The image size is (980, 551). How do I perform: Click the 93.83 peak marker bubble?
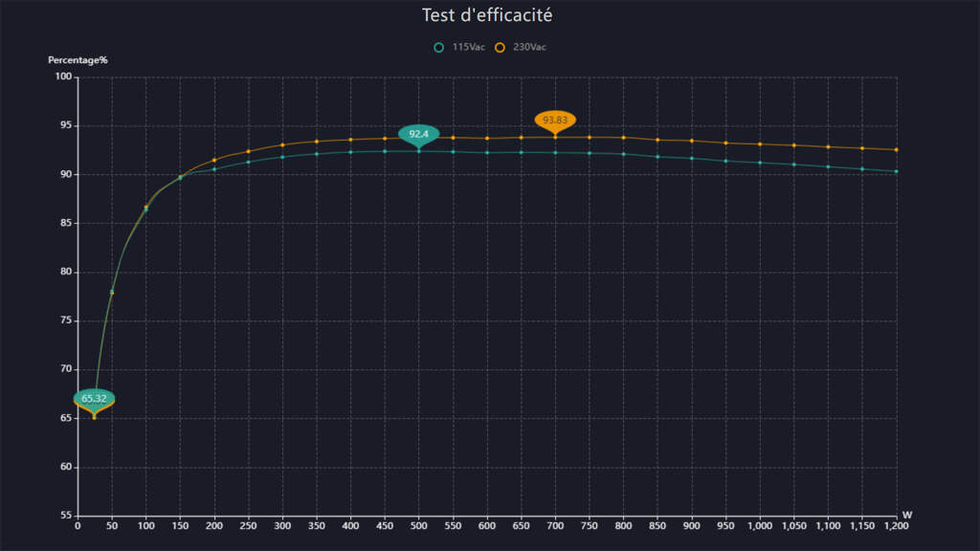coord(555,120)
